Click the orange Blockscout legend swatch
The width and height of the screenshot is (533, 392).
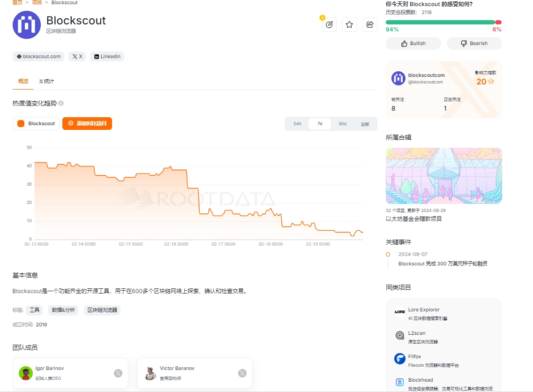click(x=21, y=124)
